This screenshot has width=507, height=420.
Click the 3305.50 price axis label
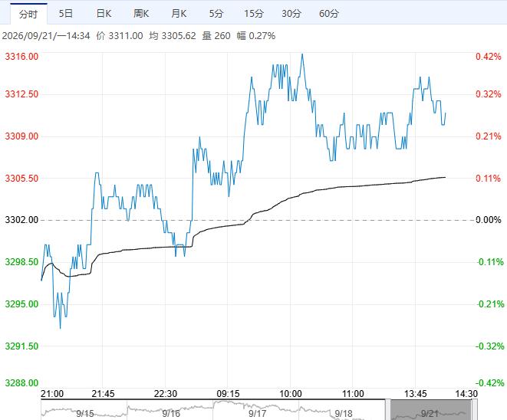pos(21,179)
